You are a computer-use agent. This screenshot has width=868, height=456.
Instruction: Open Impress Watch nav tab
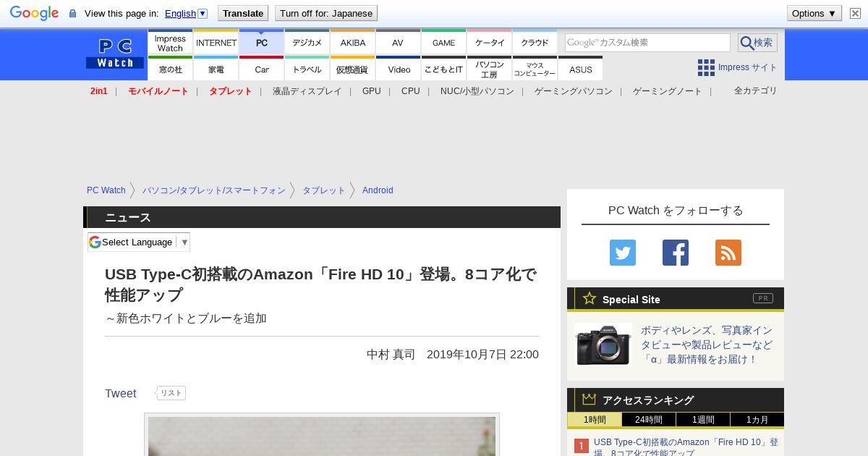tap(170, 42)
